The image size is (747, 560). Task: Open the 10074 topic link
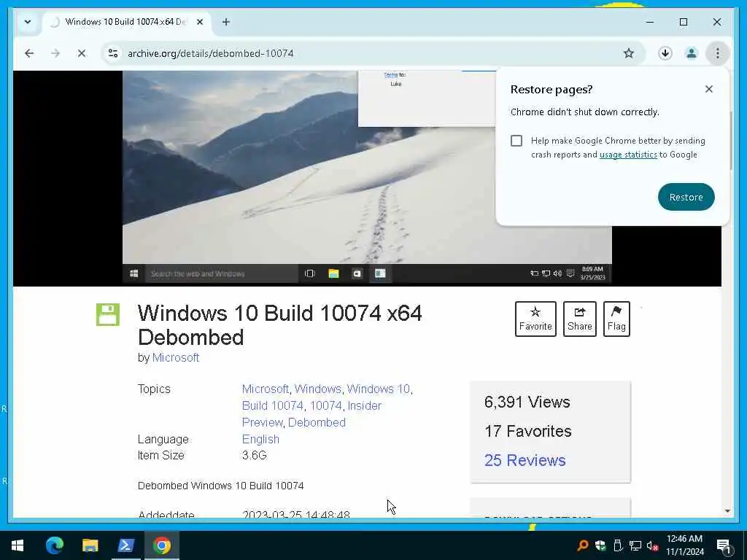click(326, 405)
